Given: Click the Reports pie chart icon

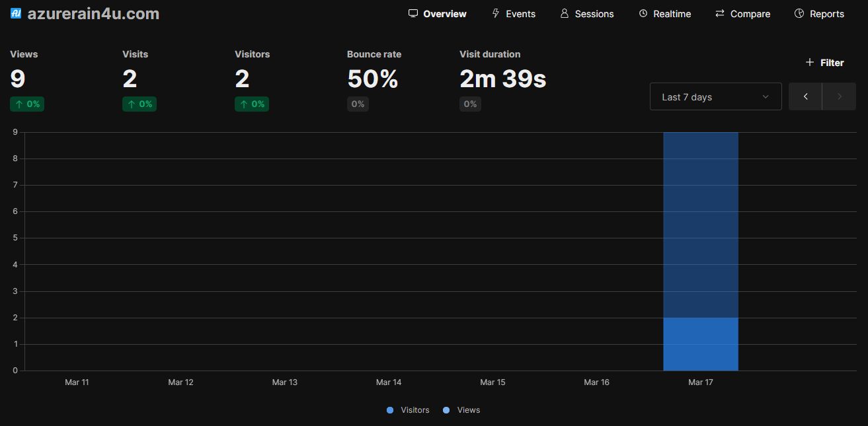Looking at the screenshot, I should coord(799,13).
